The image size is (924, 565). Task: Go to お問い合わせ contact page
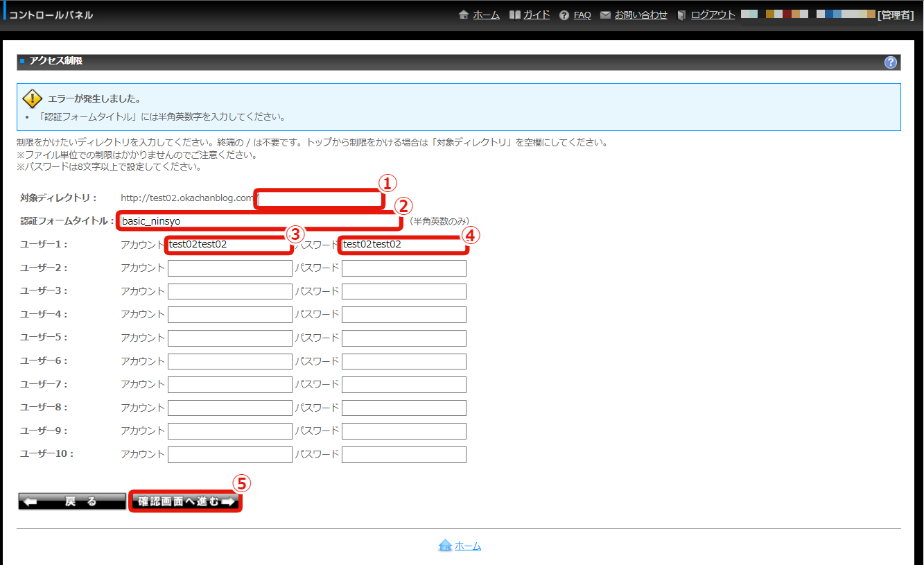pyautogui.click(x=640, y=15)
